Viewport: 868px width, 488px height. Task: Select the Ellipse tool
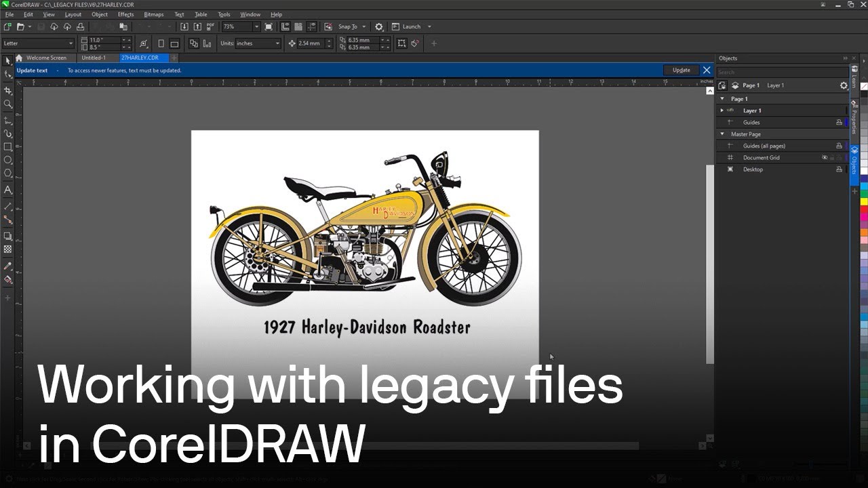pos(7,160)
